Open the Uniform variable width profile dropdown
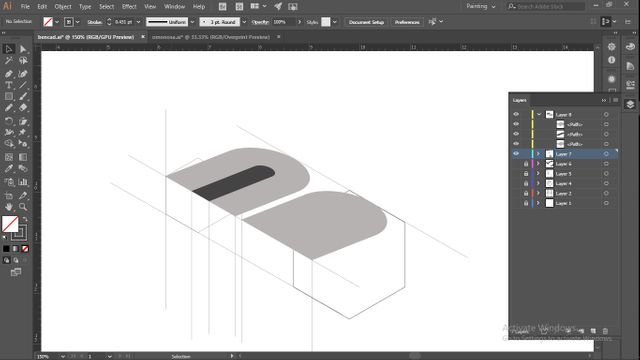 click(x=192, y=22)
